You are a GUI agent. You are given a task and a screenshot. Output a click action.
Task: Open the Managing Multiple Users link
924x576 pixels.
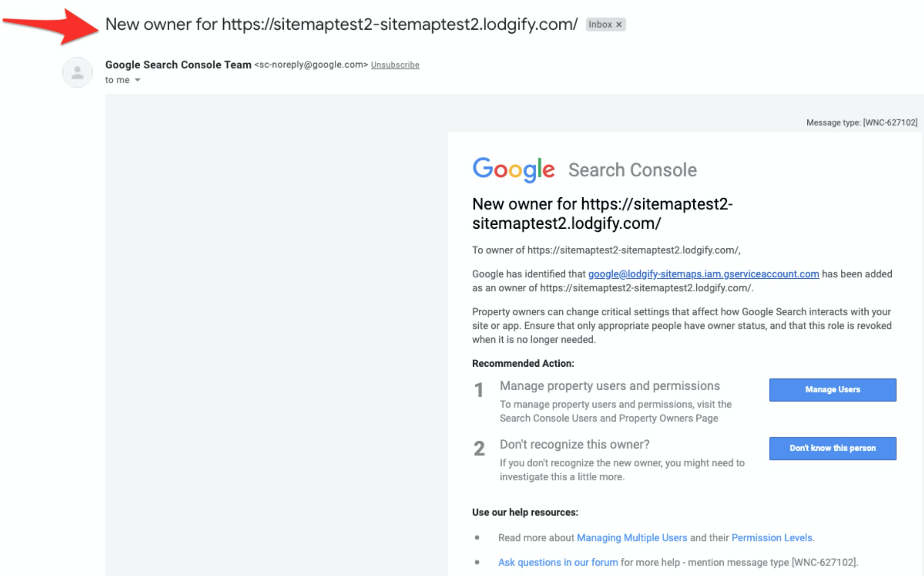pos(632,538)
